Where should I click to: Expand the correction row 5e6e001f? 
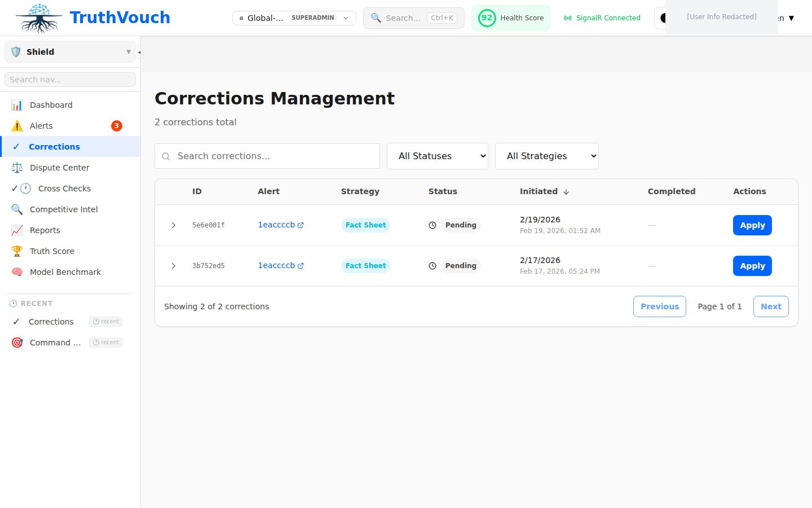[174, 225]
